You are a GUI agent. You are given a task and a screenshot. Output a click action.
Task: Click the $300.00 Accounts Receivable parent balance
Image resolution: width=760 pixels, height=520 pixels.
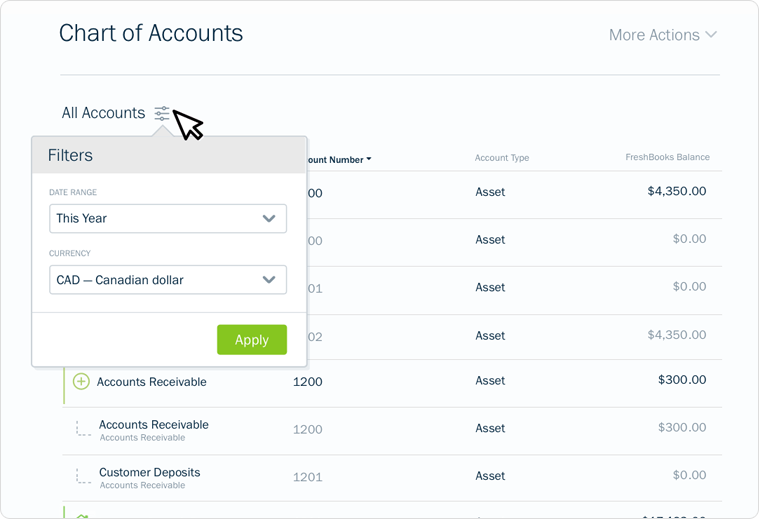point(682,379)
